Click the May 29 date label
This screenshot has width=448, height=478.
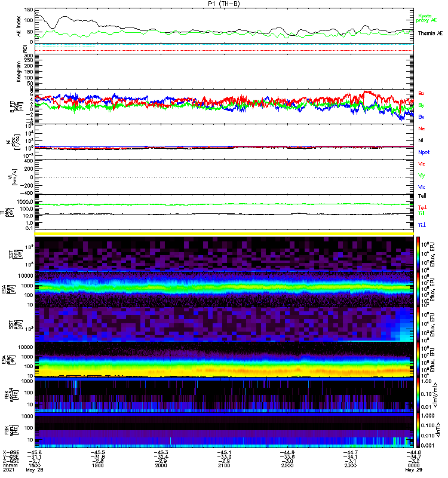413,470
